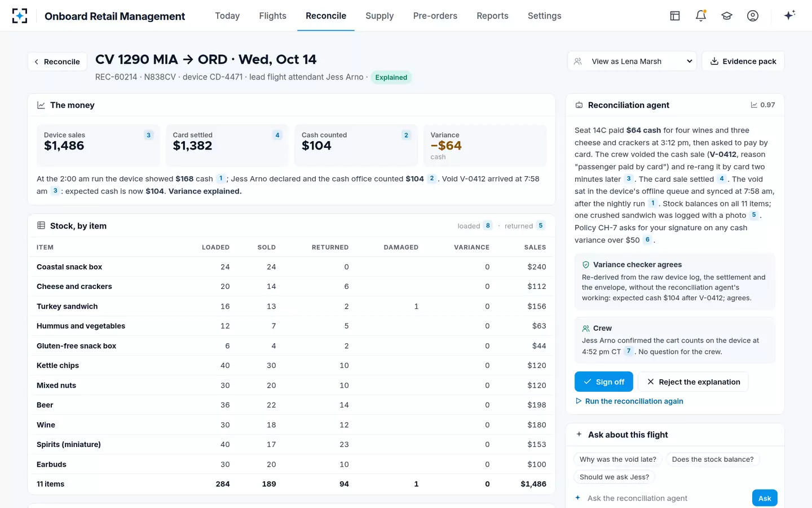Click citation 5 after logged with a photo
812x508 pixels.
pyautogui.click(x=754, y=215)
